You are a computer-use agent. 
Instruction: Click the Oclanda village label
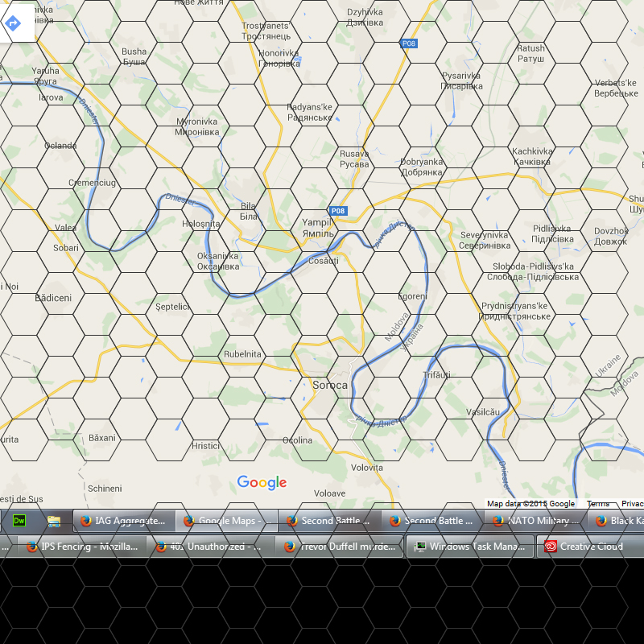pos(60,146)
